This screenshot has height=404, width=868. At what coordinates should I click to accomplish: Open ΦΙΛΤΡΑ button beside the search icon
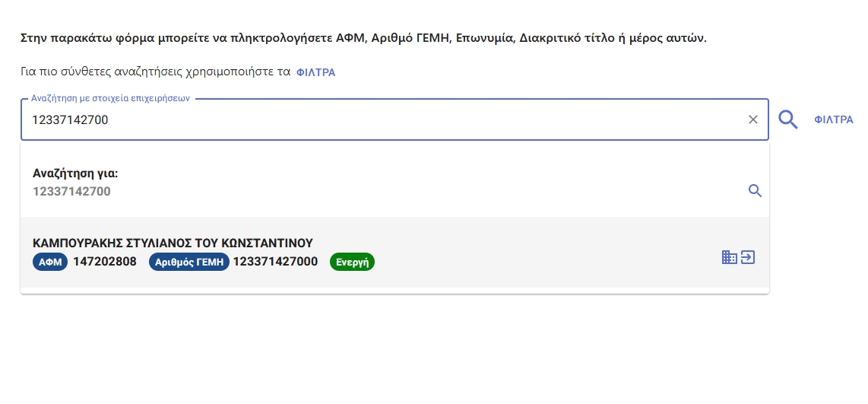point(833,119)
